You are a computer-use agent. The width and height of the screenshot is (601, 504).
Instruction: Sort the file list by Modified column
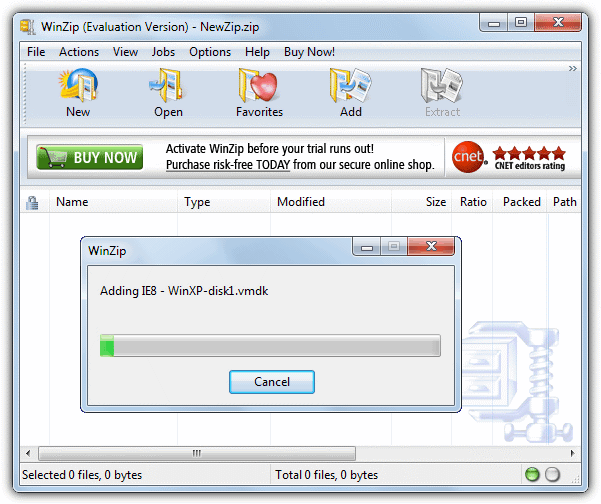(x=301, y=202)
